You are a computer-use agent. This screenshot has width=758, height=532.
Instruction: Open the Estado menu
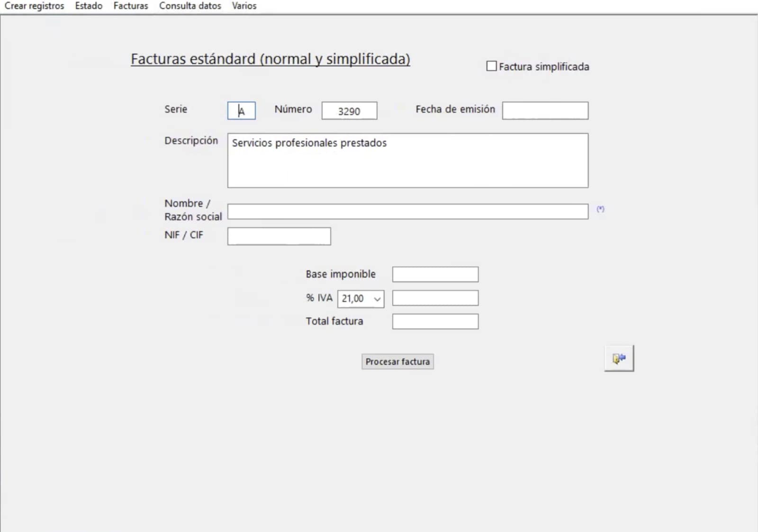pos(89,6)
